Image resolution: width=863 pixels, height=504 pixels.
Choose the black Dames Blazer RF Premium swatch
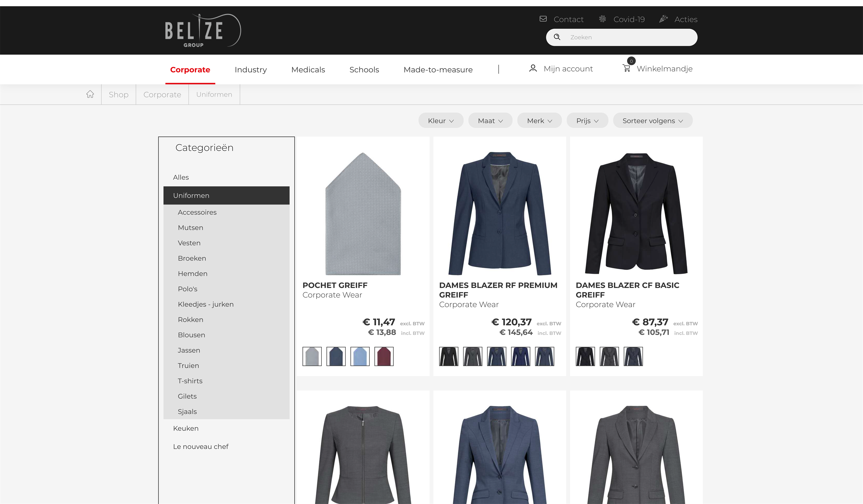pyautogui.click(x=448, y=356)
